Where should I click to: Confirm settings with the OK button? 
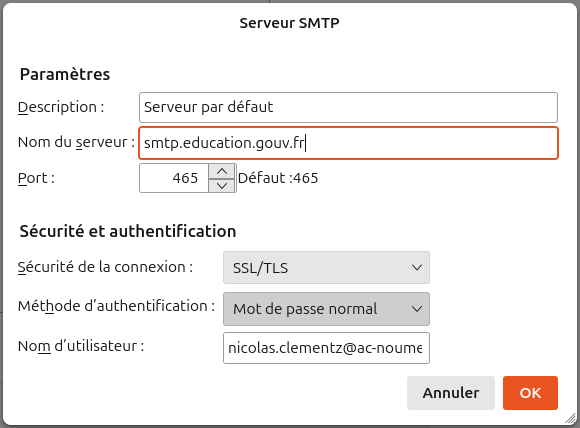pos(530,393)
